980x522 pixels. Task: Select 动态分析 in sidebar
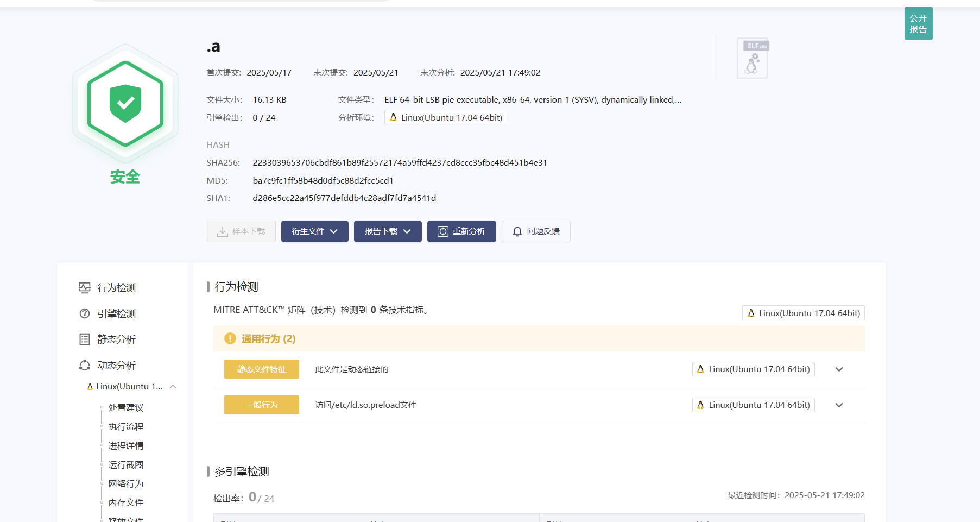click(x=116, y=366)
